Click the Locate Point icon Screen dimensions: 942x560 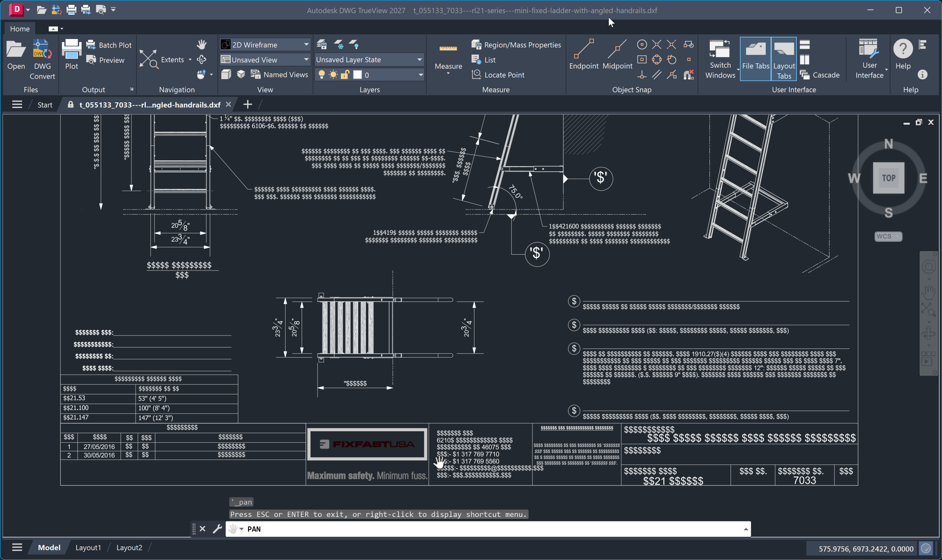click(476, 74)
